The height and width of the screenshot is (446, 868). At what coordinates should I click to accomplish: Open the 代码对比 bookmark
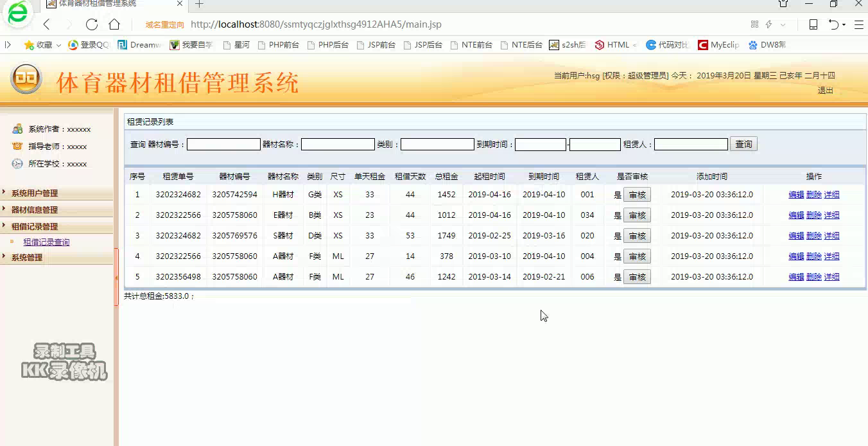point(667,45)
